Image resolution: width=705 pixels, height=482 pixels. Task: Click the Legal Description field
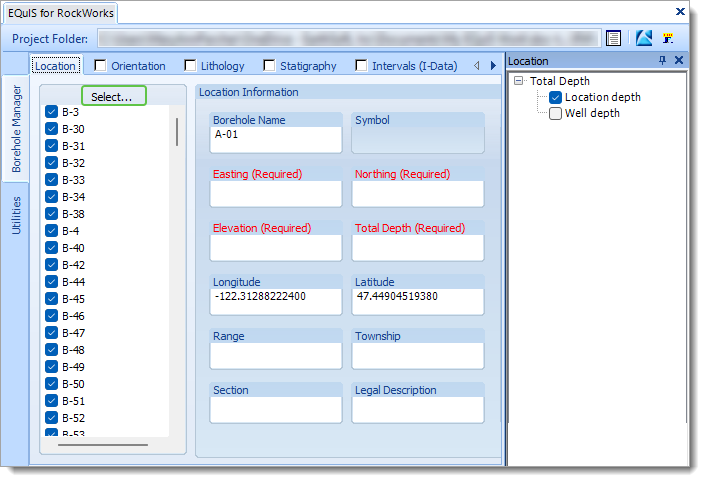[x=418, y=409]
